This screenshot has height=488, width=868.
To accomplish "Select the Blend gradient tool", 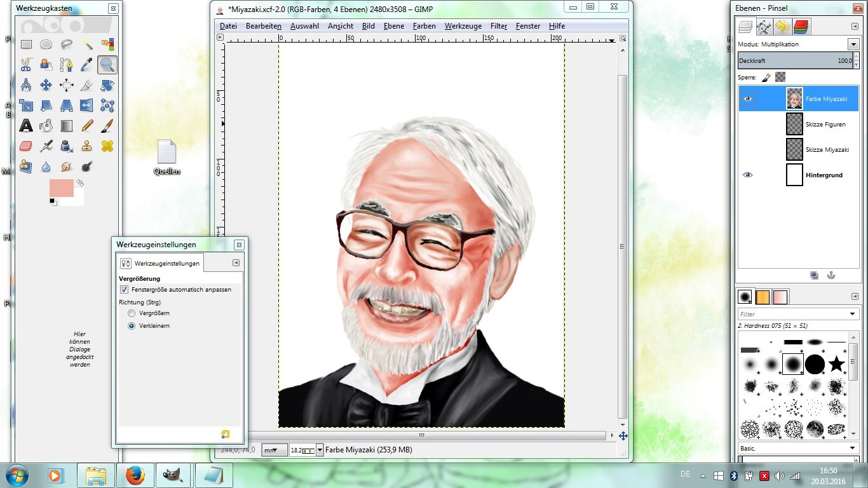I will [x=67, y=126].
